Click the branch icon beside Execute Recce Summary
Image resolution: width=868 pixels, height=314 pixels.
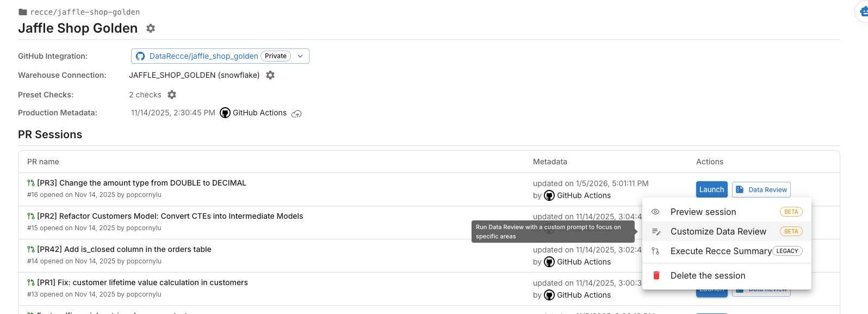click(x=655, y=251)
